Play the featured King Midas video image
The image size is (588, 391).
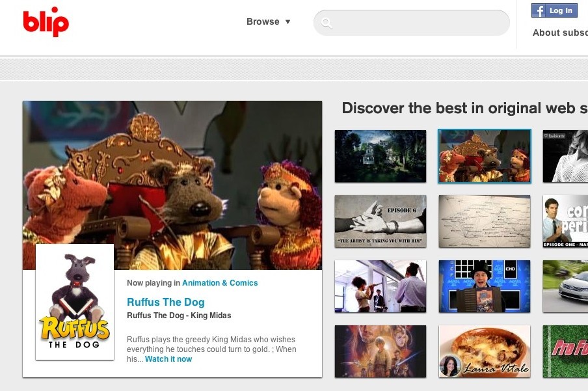click(172, 185)
